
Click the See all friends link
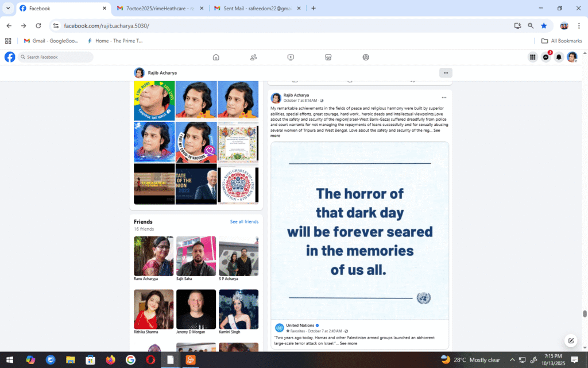[244, 222]
